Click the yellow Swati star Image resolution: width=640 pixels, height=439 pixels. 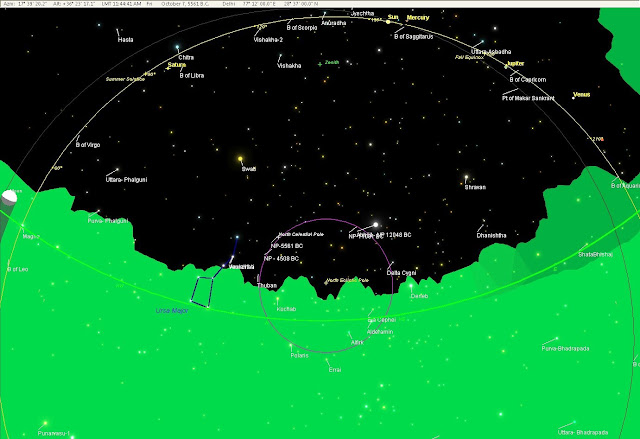click(x=240, y=159)
